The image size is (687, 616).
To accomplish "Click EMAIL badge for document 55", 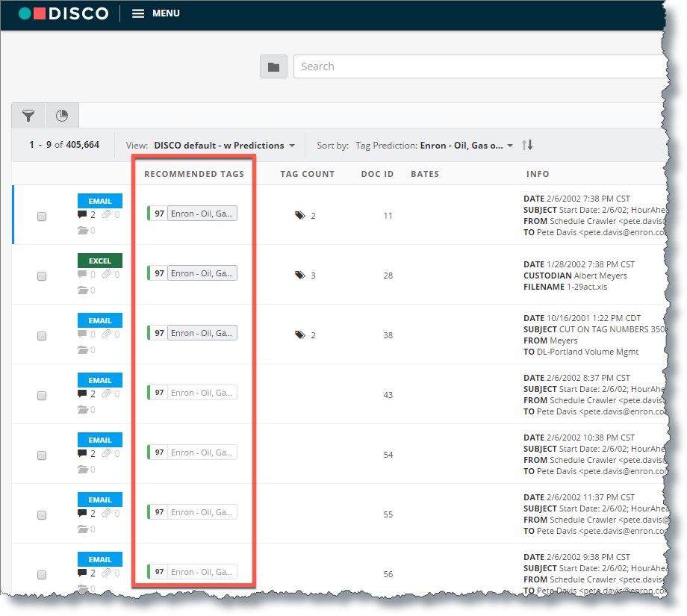I will 100,500.
